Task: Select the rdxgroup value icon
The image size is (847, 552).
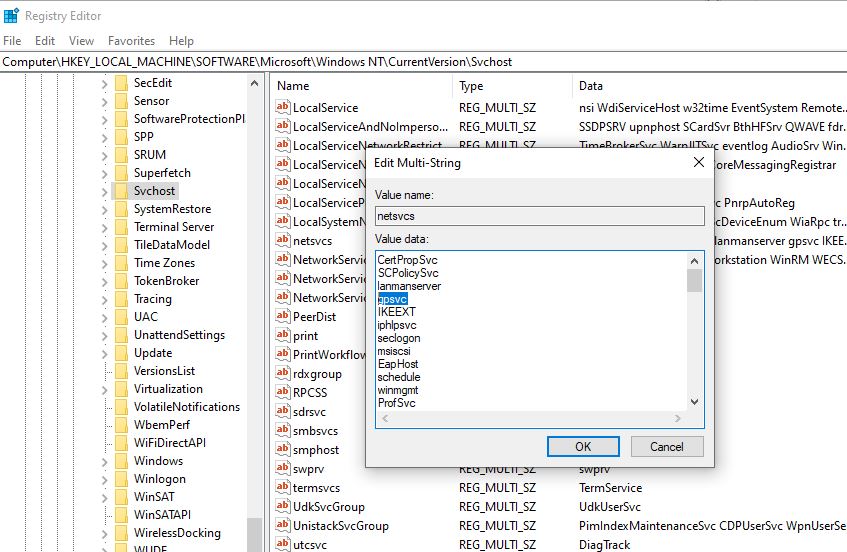Action: pos(283,373)
